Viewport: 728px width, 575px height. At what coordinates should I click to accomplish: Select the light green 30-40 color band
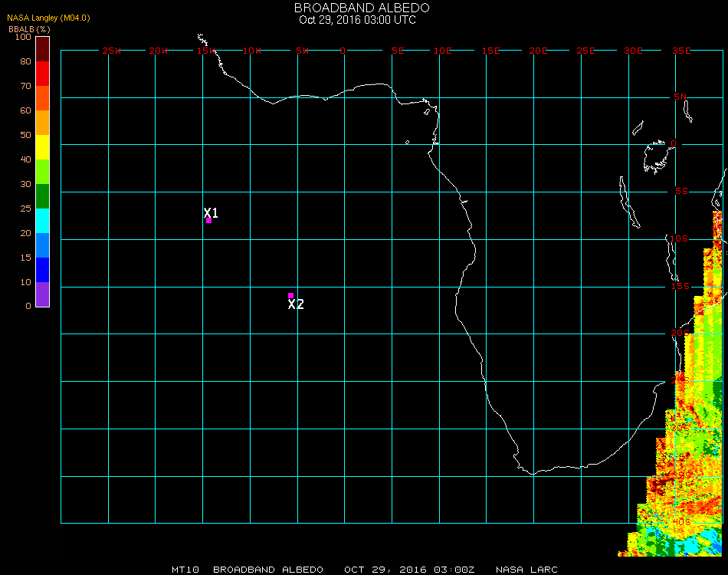[42, 172]
